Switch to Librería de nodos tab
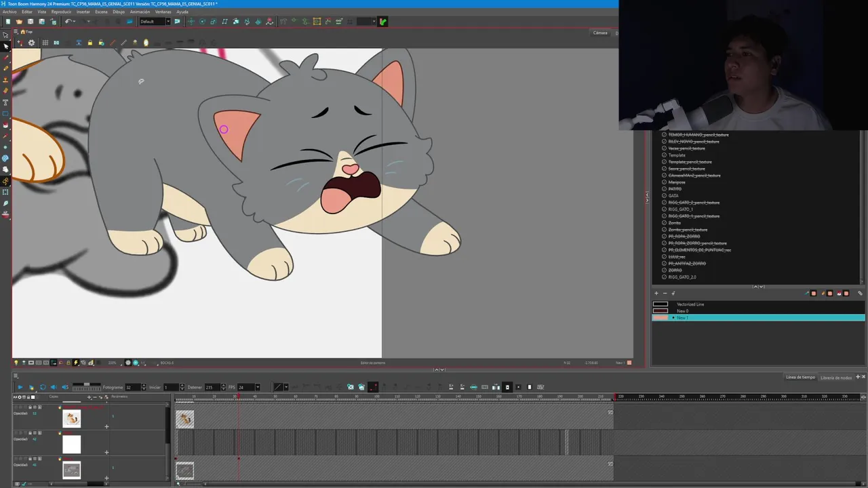The width and height of the screenshot is (868, 488). (x=836, y=378)
